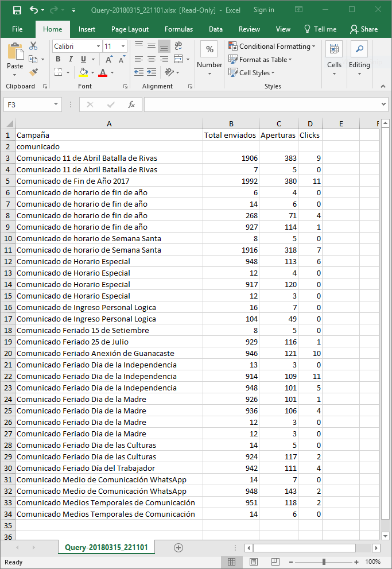The width and height of the screenshot is (392, 569).
Task: Click the Wrap Text icon
Action: coord(178,46)
